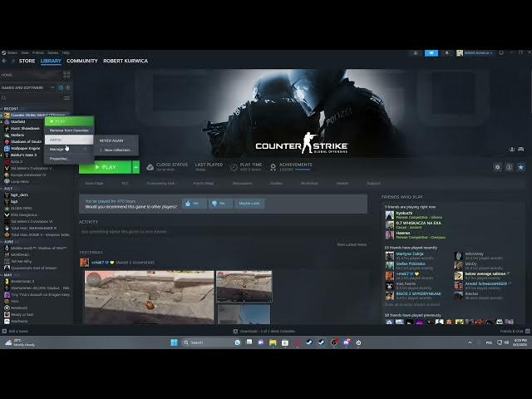This screenshot has width=532, height=399.
Task: Open controller support icon on banner
Action: point(521,150)
